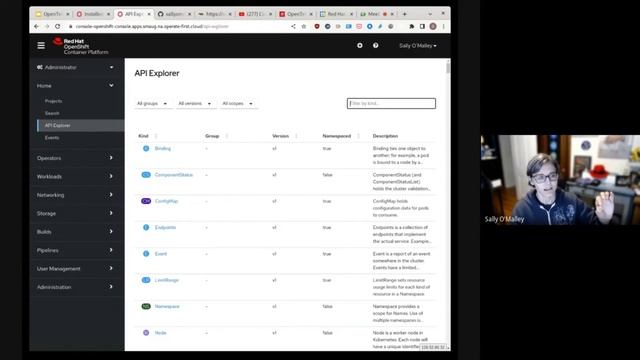This screenshot has height=360, width=640.
Task: Open the help question mark icon
Action: 376,45
